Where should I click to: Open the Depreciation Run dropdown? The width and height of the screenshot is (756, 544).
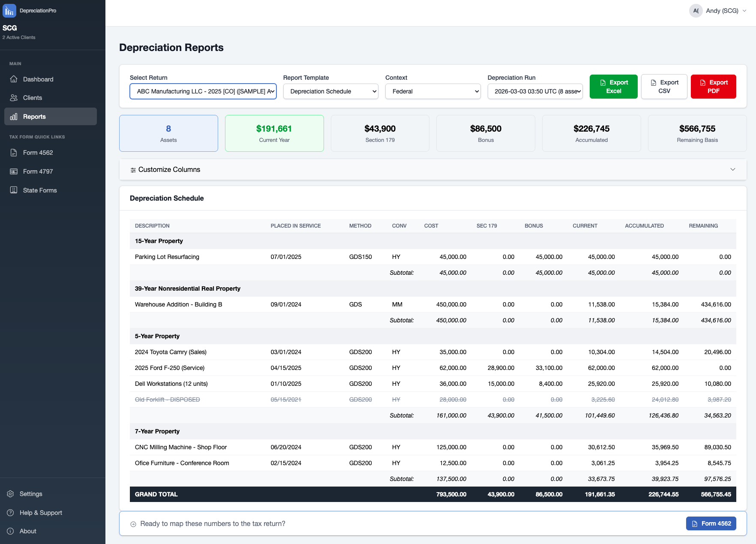pos(535,91)
